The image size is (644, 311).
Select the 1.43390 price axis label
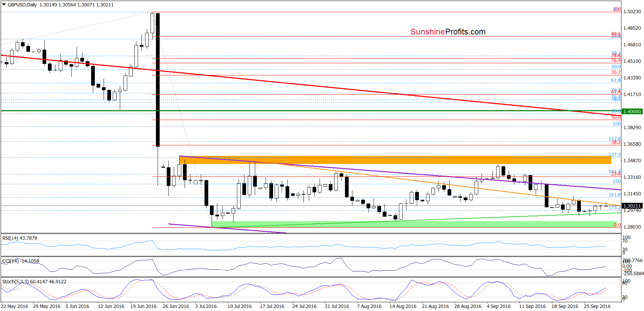[632, 78]
